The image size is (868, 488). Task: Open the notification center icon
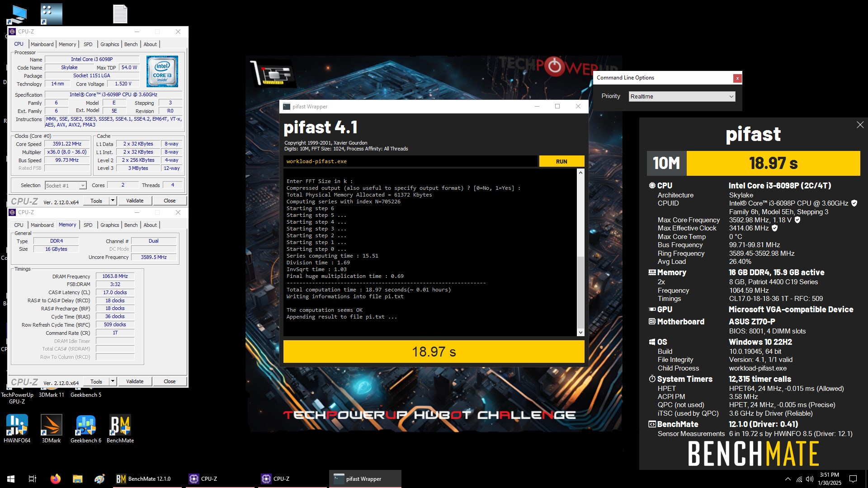point(853,479)
